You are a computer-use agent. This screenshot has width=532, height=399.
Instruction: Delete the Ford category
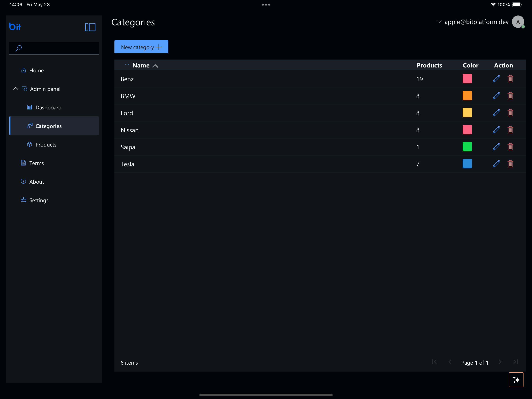pos(510,113)
